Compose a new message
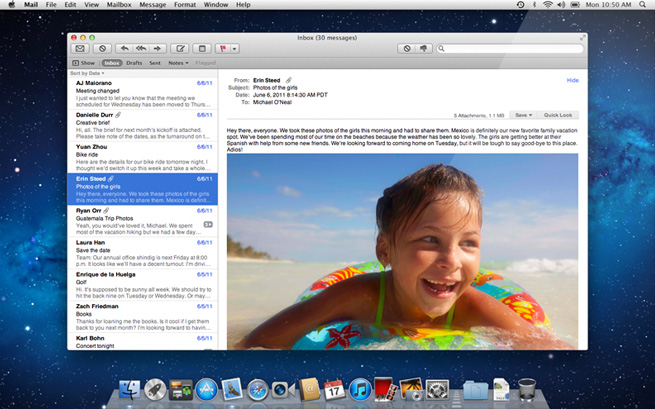Image resolution: width=655 pixels, height=409 pixels. click(180, 48)
